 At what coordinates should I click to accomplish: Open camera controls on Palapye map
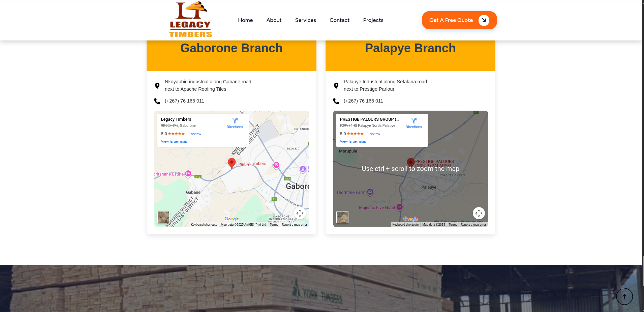pyautogui.click(x=479, y=213)
